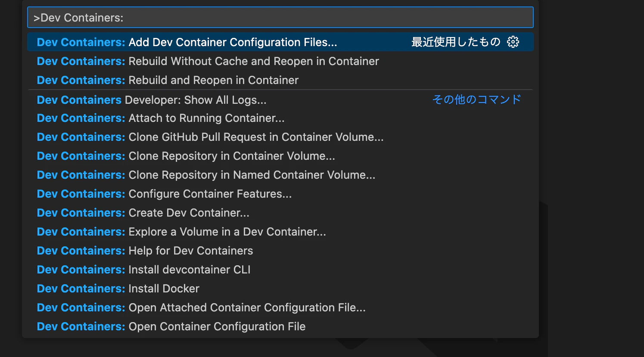Open Dev Containers Developer: Show All Logs

[280, 100]
